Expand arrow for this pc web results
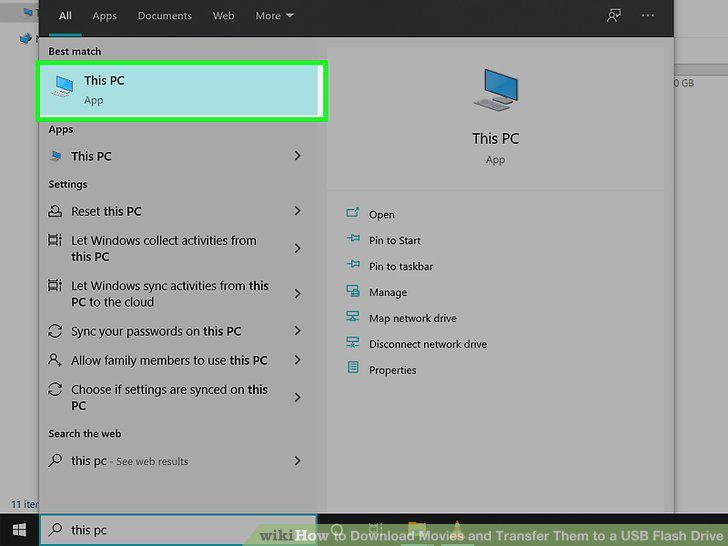 298,461
